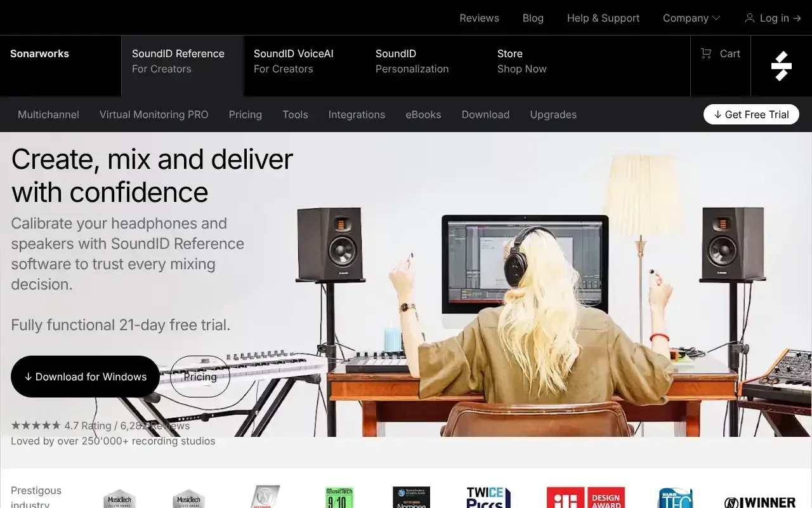
Task: Click the Sonarworks logo icon at top right
Action: 781,66
